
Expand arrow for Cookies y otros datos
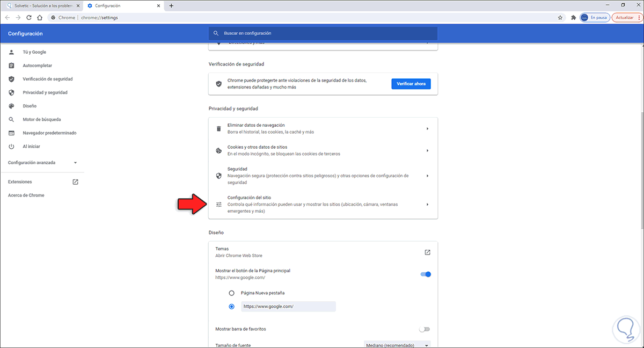428,150
